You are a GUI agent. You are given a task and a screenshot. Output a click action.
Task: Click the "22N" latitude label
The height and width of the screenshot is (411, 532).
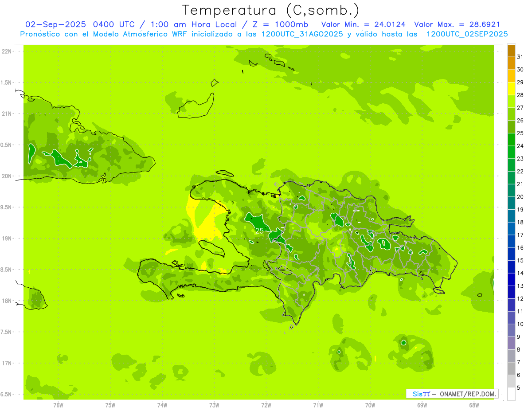click(7, 51)
